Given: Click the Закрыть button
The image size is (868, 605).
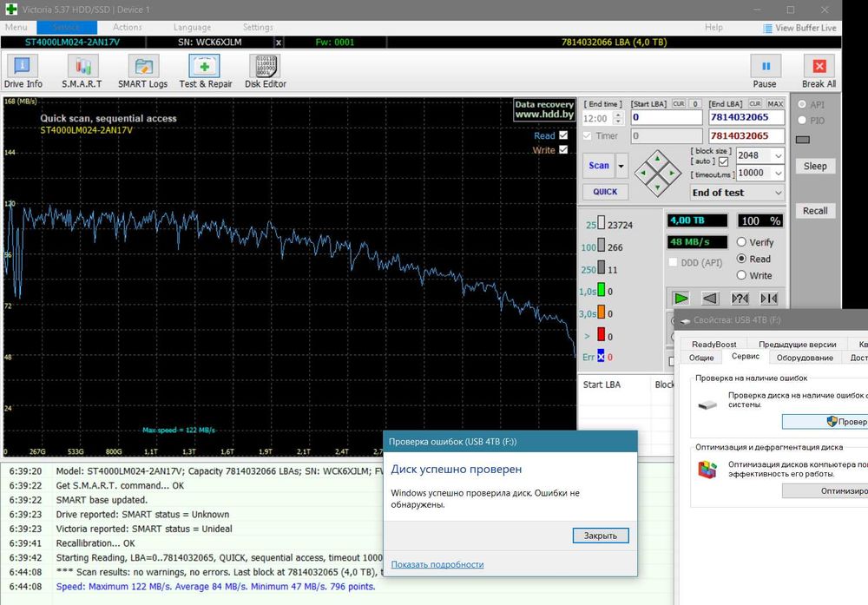Looking at the screenshot, I should click(x=600, y=536).
